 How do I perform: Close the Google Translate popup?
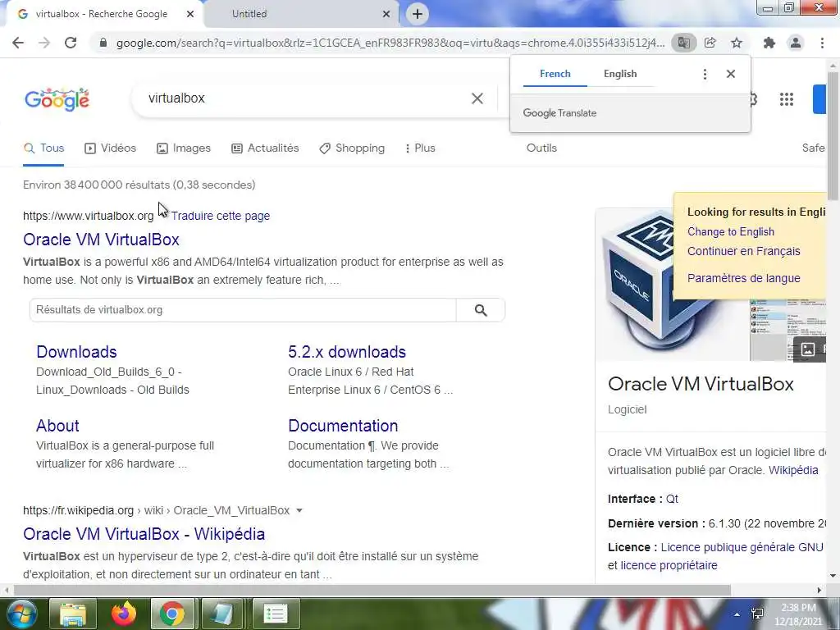[731, 74]
